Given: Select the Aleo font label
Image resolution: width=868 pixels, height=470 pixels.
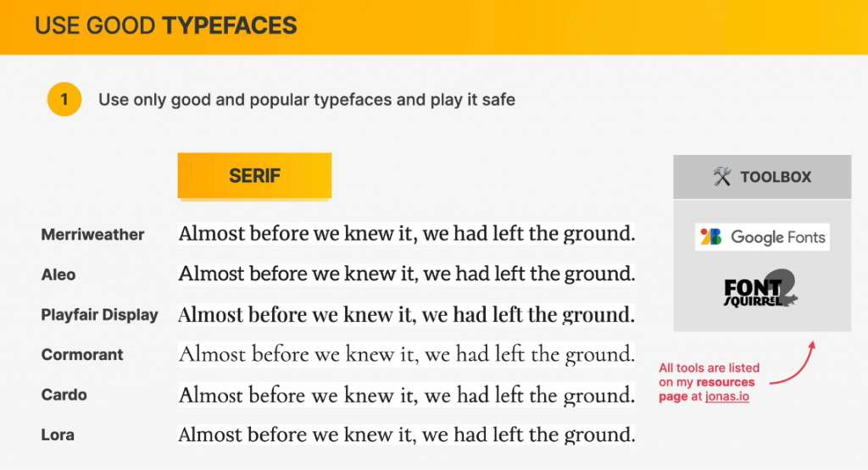Looking at the screenshot, I should (x=58, y=274).
